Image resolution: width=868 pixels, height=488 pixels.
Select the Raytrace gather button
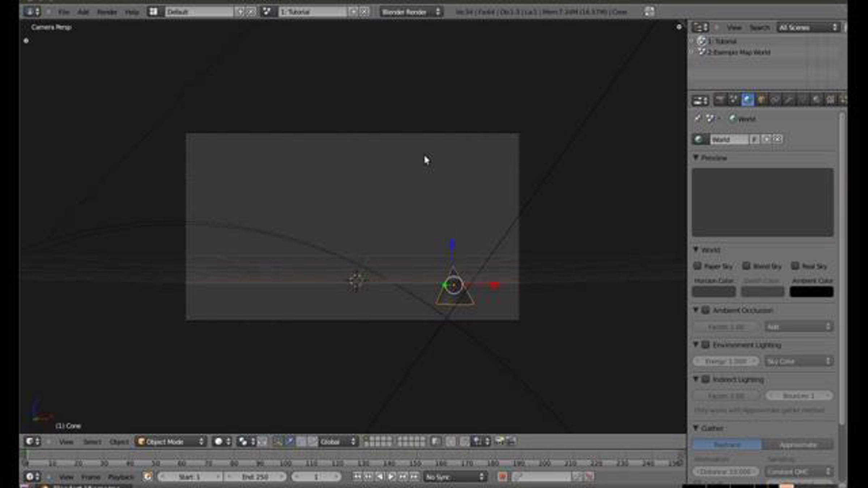[x=727, y=445]
